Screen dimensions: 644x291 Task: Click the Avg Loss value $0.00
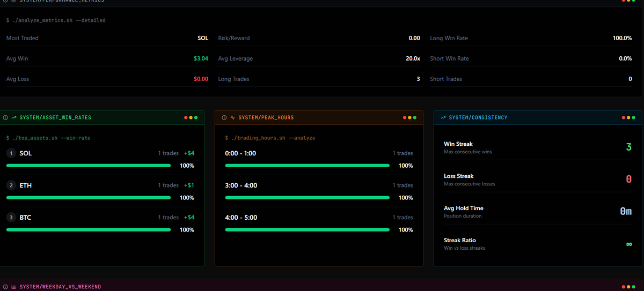point(201,79)
